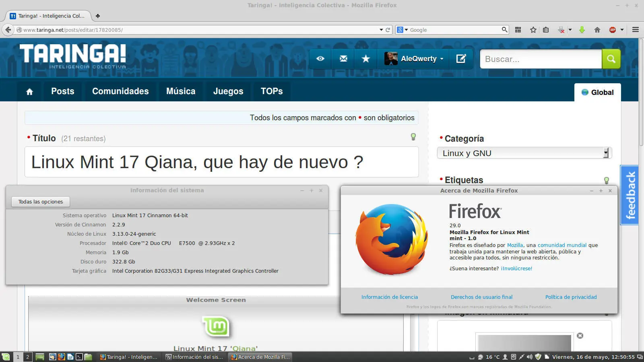
Task: Click the Adblock Plus ABP icon
Action: click(x=613, y=30)
